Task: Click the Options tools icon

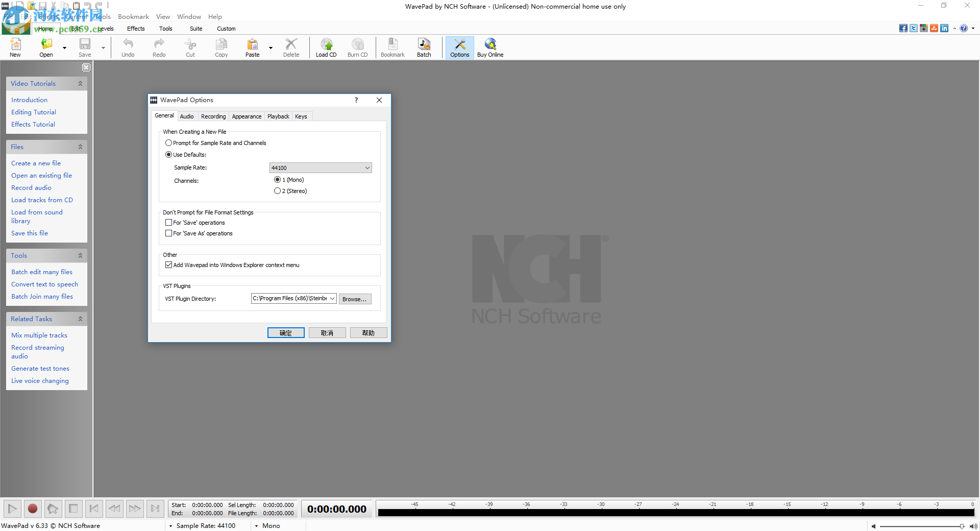Action: point(460,47)
